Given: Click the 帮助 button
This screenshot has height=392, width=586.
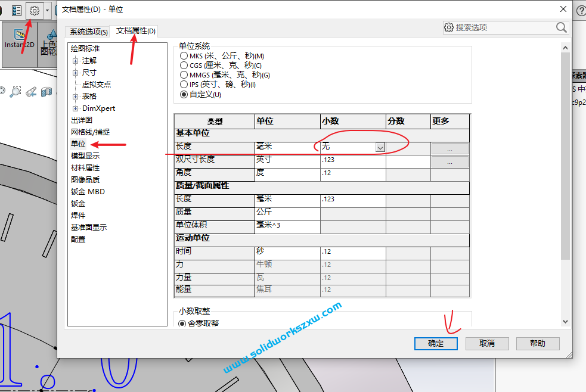Looking at the screenshot, I should [537, 343].
